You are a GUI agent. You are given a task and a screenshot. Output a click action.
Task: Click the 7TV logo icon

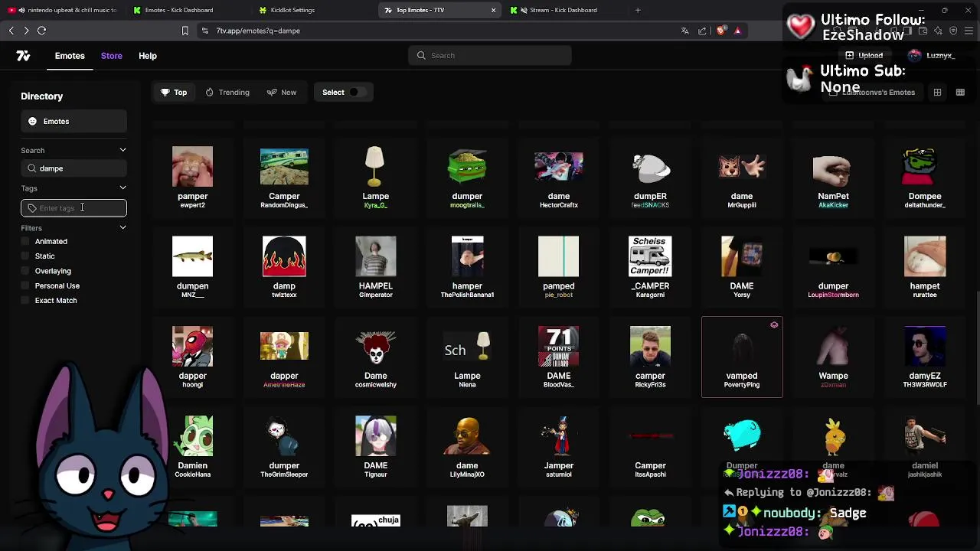tap(23, 56)
